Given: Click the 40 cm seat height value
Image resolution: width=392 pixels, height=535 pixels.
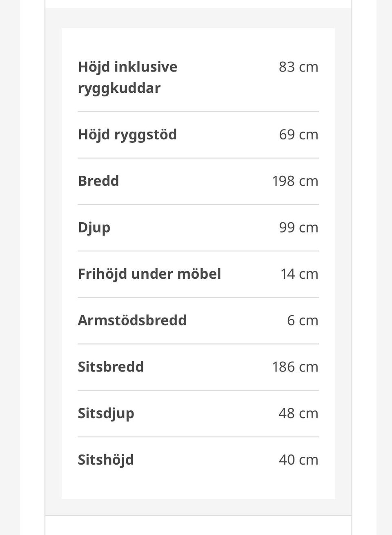Looking at the screenshot, I should coord(298,460).
